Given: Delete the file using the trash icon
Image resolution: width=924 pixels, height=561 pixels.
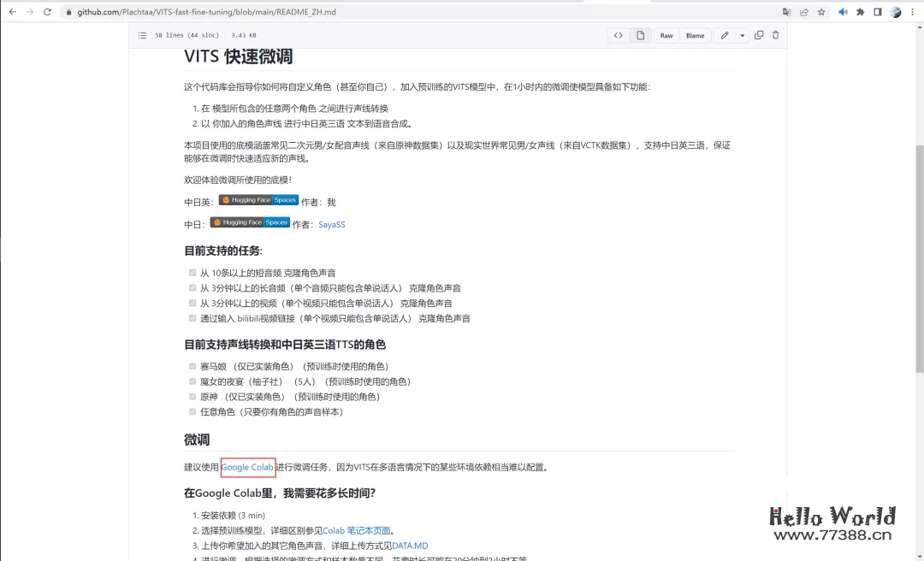Looking at the screenshot, I should coord(775,35).
